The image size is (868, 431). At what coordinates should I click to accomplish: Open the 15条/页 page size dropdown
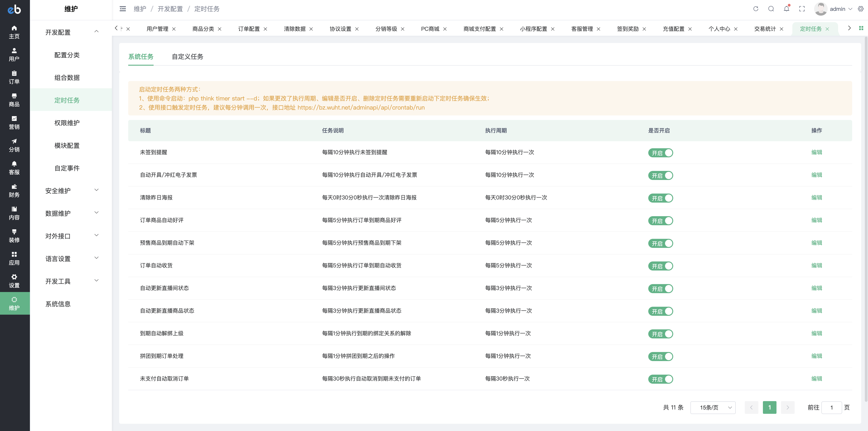point(713,407)
